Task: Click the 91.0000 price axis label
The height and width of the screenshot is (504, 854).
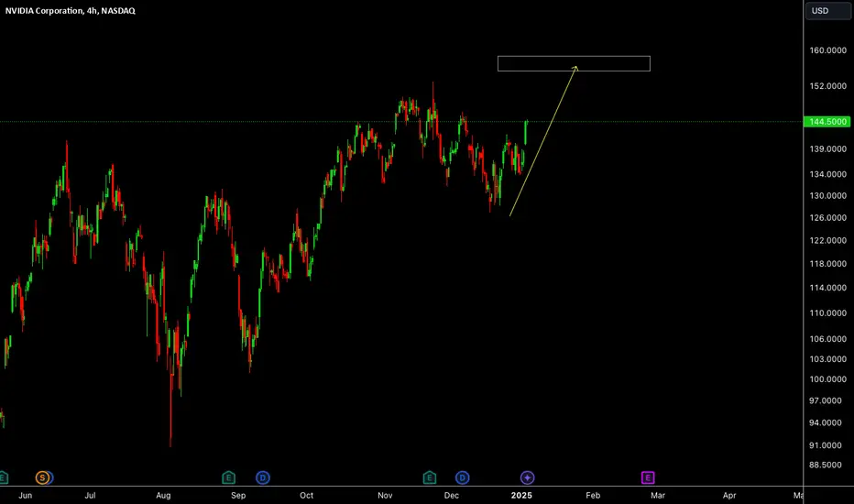Action: [x=826, y=445]
